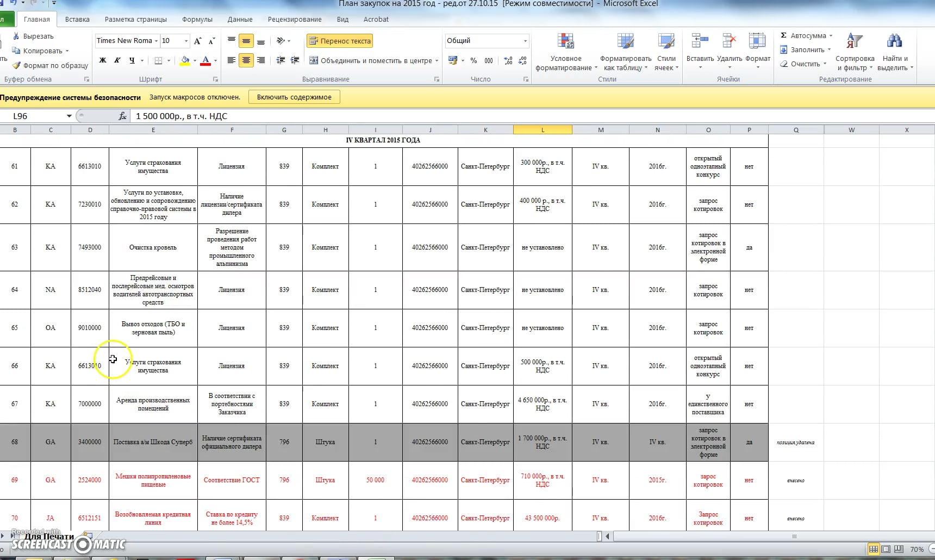Apply the red font color A icon

[x=205, y=60]
